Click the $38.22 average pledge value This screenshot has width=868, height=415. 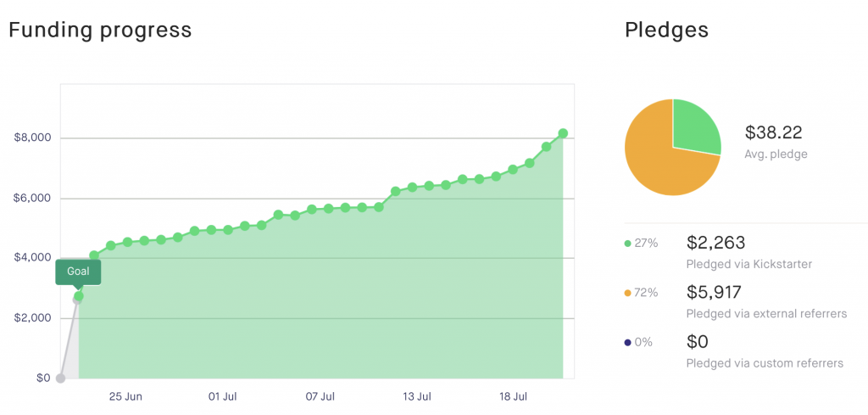pos(773,132)
